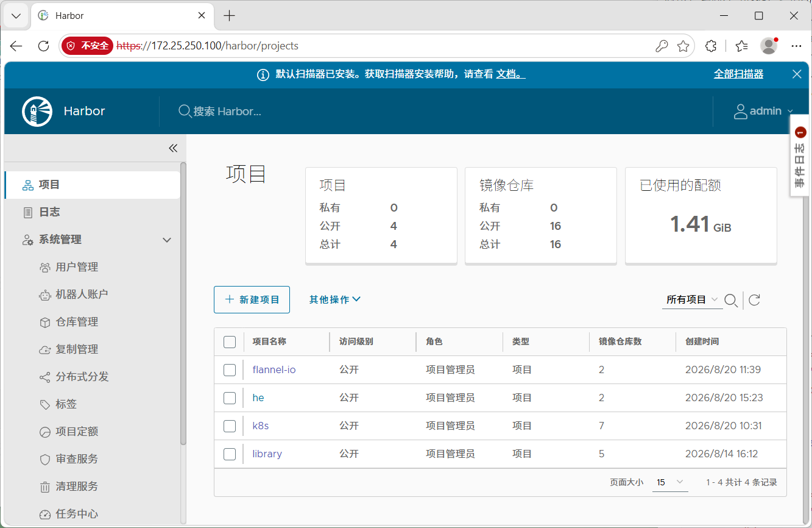Bookmark this page with the star icon
The image size is (812, 528).
[x=683, y=46]
